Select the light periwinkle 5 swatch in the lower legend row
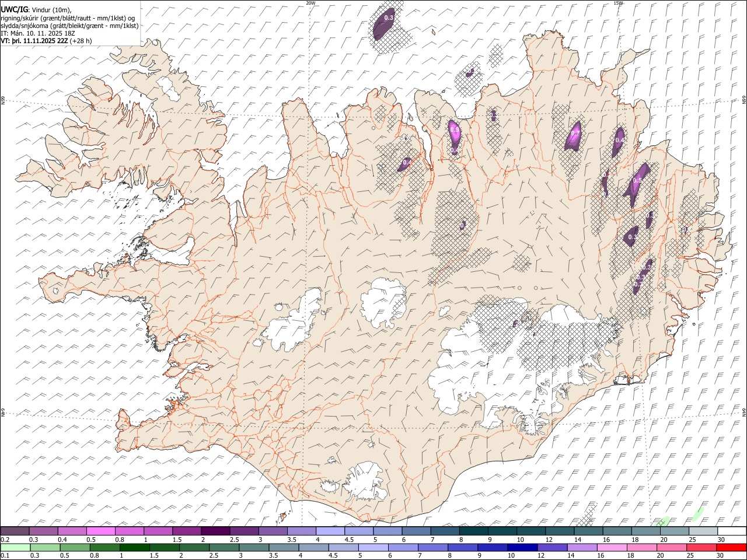Viewport: 747px width, 560px height. tap(373, 548)
